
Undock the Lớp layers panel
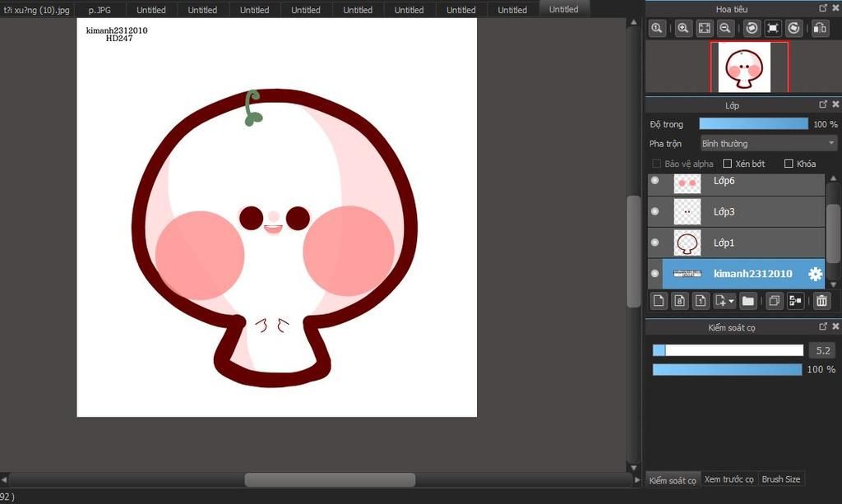pyautogui.click(x=823, y=104)
